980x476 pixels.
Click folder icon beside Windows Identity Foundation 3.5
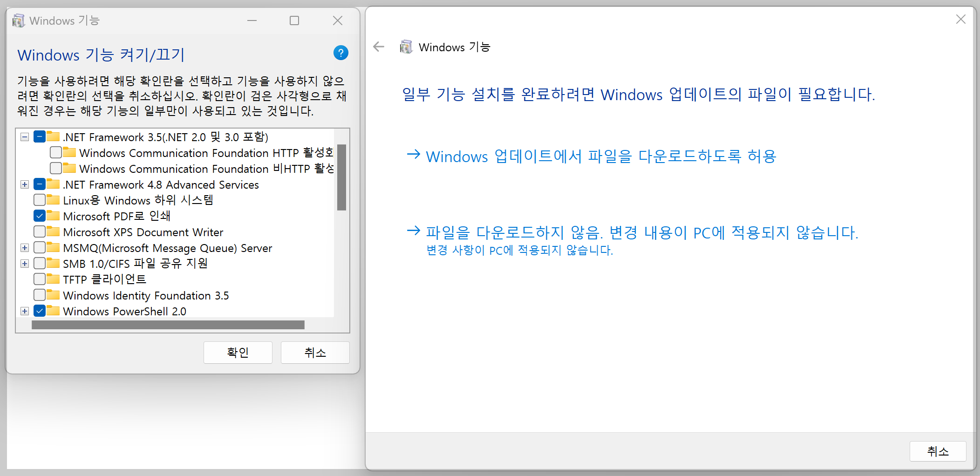click(53, 295)
